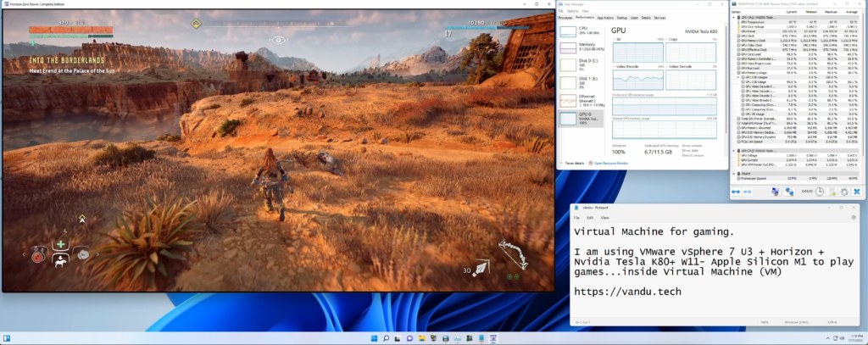The height and width of the screenshot is (345, 868).
Task: Collapse the lower GPU [#1] voltage sensor group
Action: pyautogui.click(x=733, y=151)
